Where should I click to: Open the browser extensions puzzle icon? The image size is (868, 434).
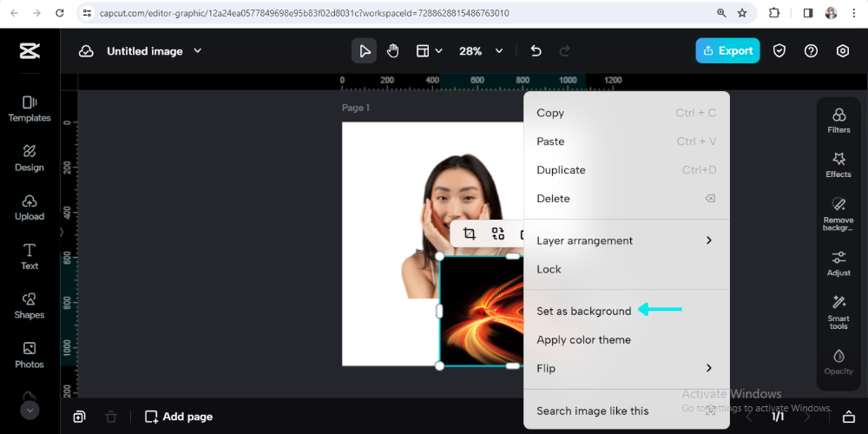774,13
